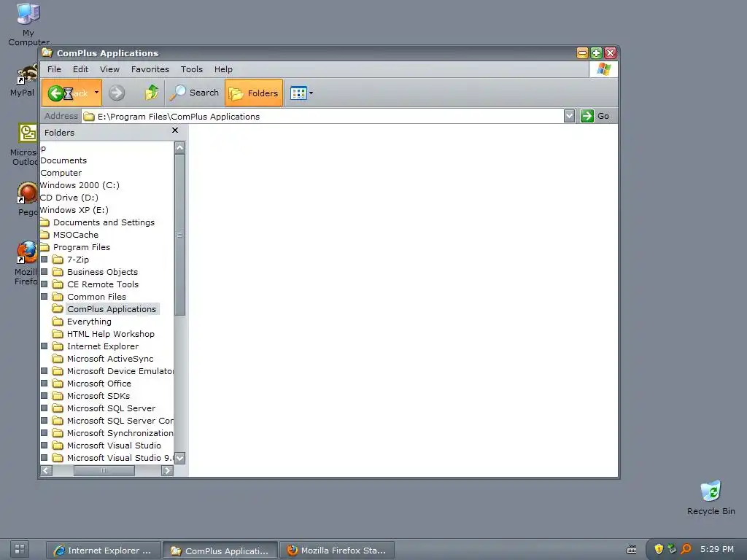Toggle the Folders pane button
747x560 pixels.
(254, 93)
